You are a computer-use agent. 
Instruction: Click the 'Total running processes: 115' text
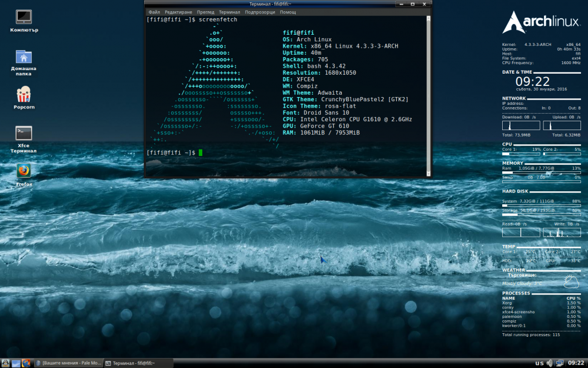(x=530, y=334)
